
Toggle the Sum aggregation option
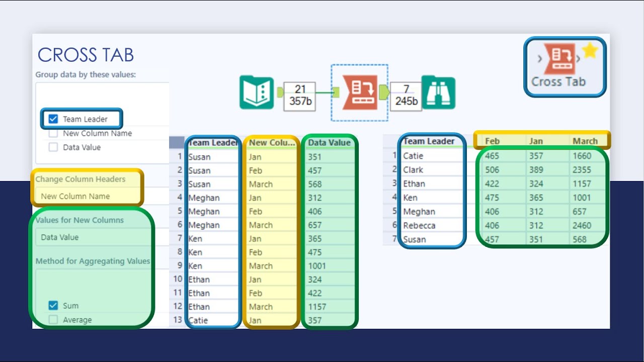click(53, 305)
